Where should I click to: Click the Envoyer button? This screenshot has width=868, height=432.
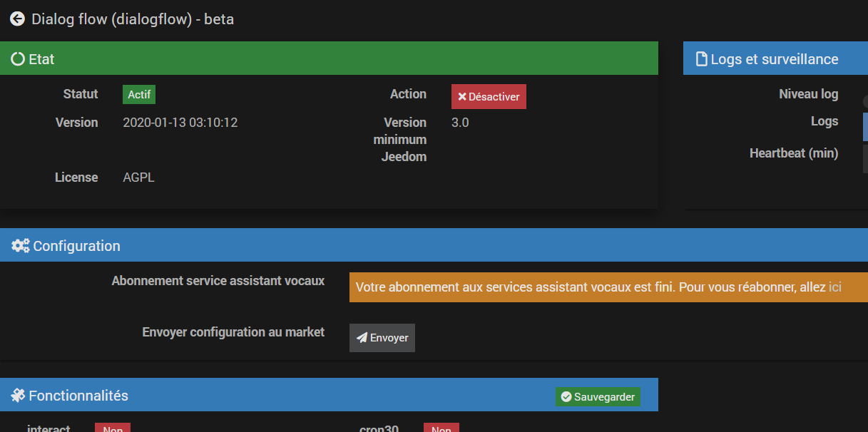pyautogui.click(x=382, y=338)
